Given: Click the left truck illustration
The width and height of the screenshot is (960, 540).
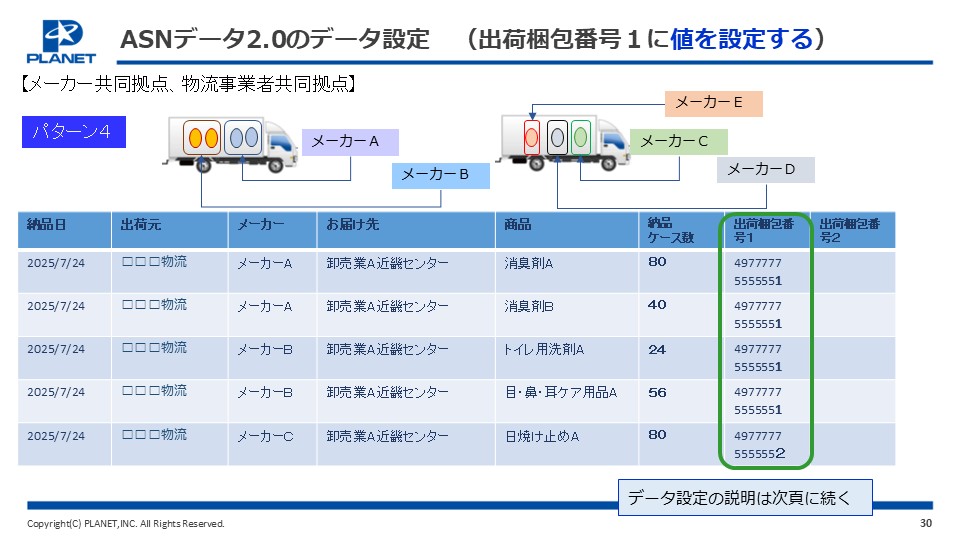Looking at the screenshot, I should pos(231,146).
